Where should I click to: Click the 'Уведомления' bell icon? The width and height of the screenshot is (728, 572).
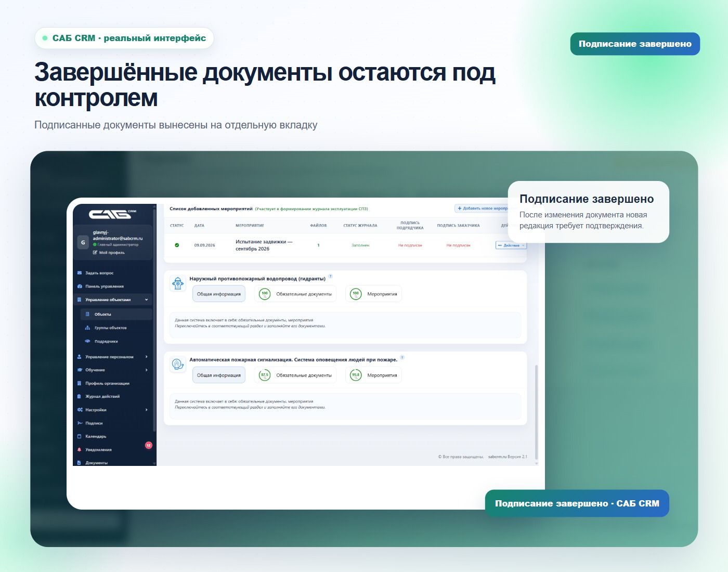[80, 450]
